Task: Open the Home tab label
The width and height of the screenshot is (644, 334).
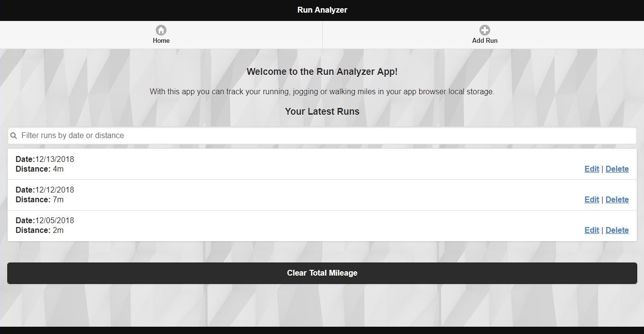Action: coord(161,41)
